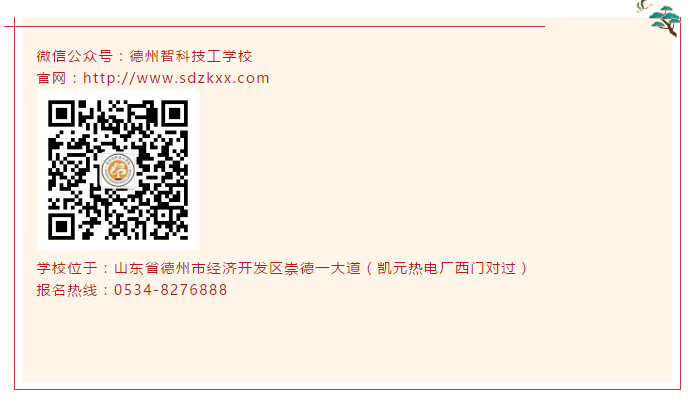This screenshot has height=401, width=693.
Task: Click the small bird decoration above the tree
Action: coord(644,6)
